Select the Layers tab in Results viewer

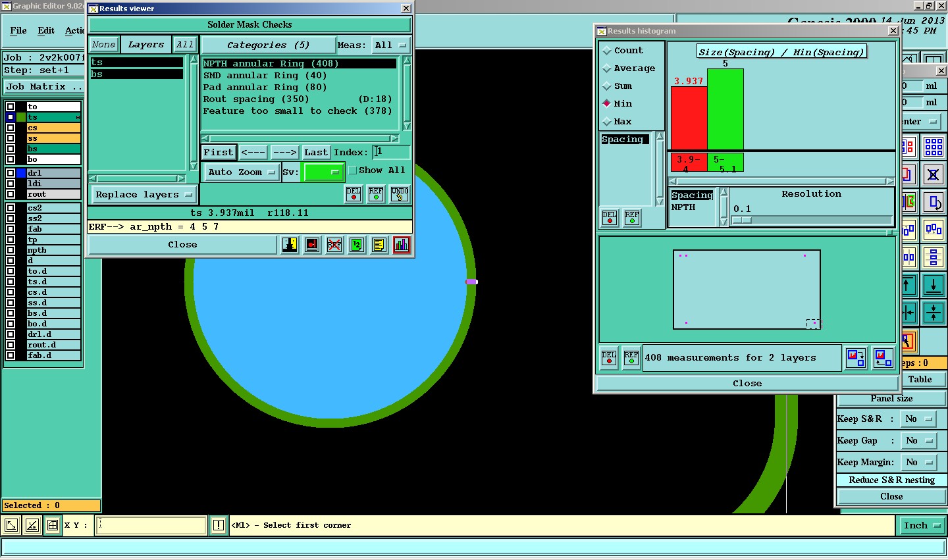point(146,45)
